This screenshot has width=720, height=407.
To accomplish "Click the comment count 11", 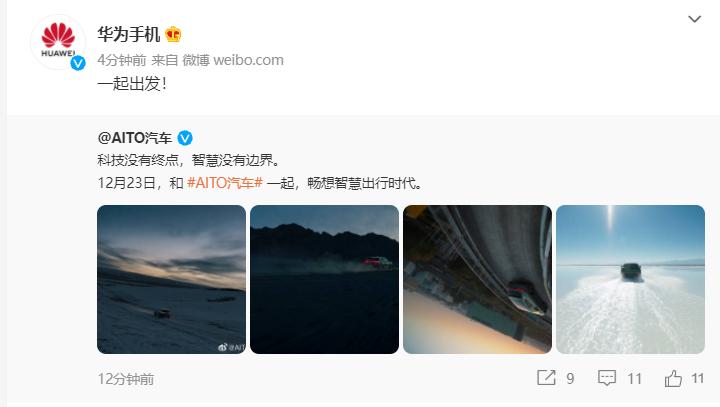I will point(634,379).
